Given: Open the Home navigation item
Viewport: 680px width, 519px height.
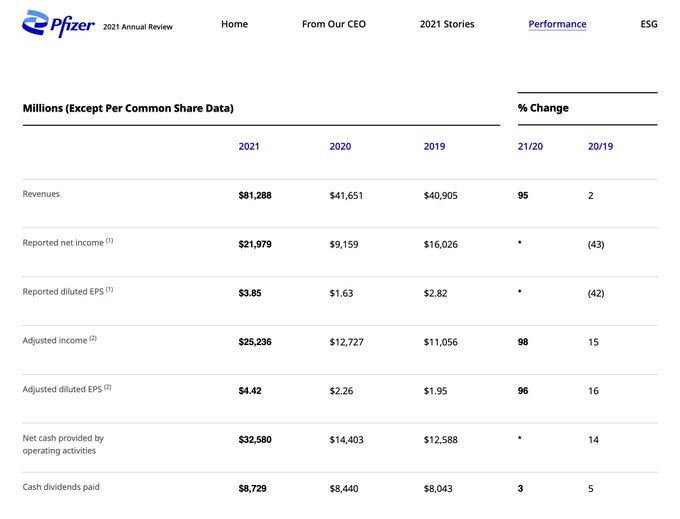Looking at the screenshot, I should pos(234,24).
